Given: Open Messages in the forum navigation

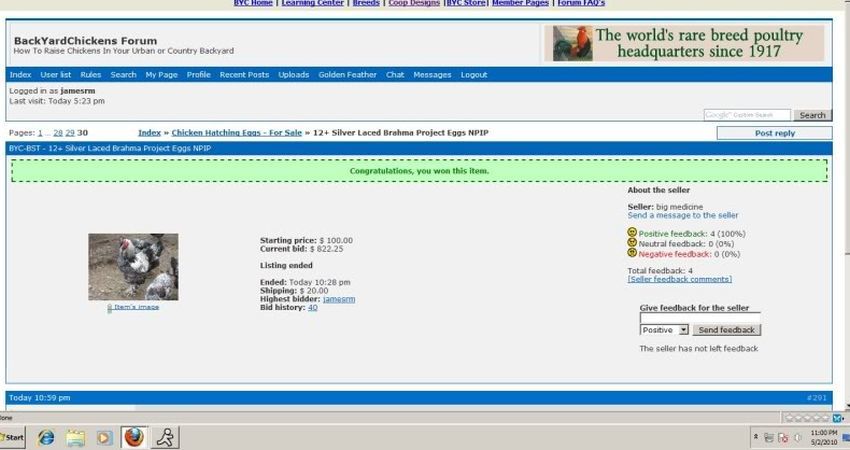Looking at the screenshot, I should click(432, 75).
